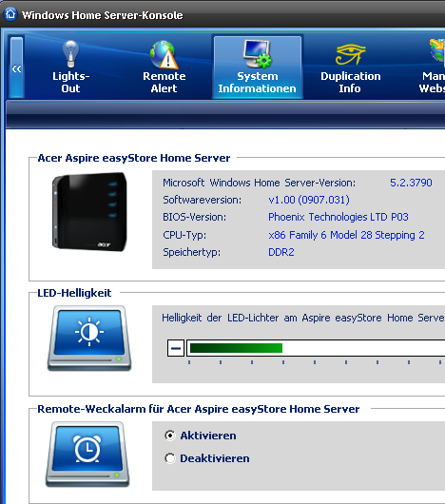Click the green LED brightness bar
This screenshot has width=445, height=504.
point(236,348)
